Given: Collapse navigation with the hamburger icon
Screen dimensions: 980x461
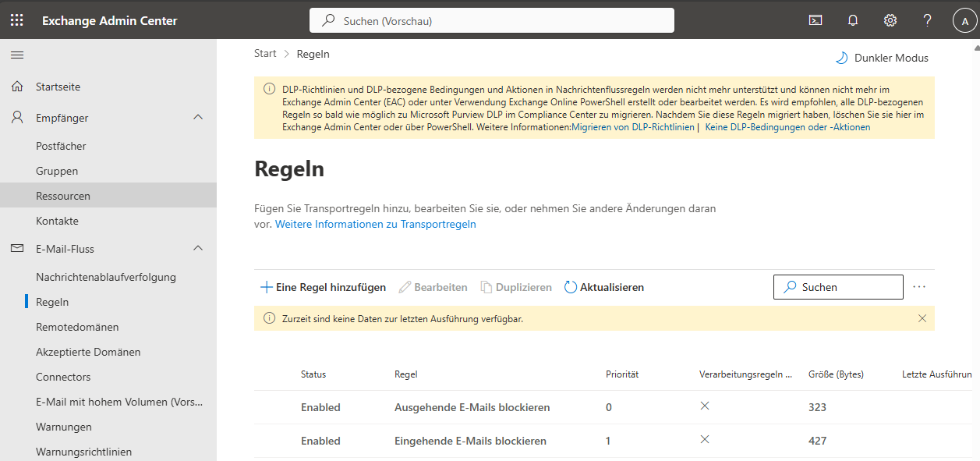Looking at the screenshot, I should tap(16, 55).
